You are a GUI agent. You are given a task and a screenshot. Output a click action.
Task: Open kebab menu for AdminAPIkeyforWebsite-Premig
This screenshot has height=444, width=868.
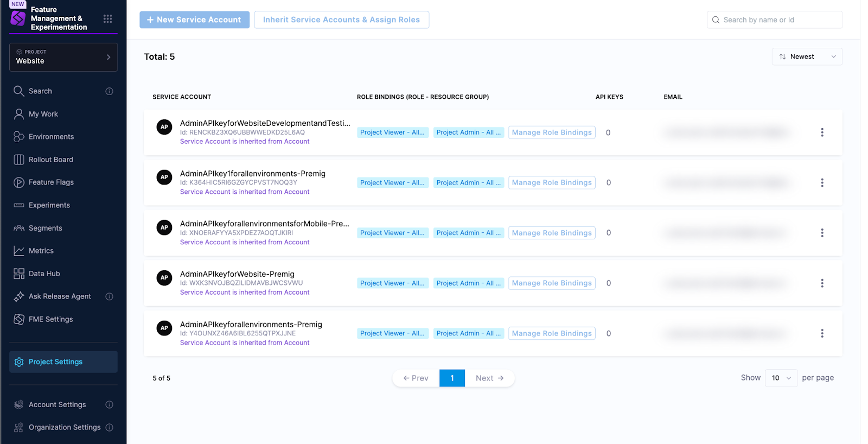[x=822, y=283]
